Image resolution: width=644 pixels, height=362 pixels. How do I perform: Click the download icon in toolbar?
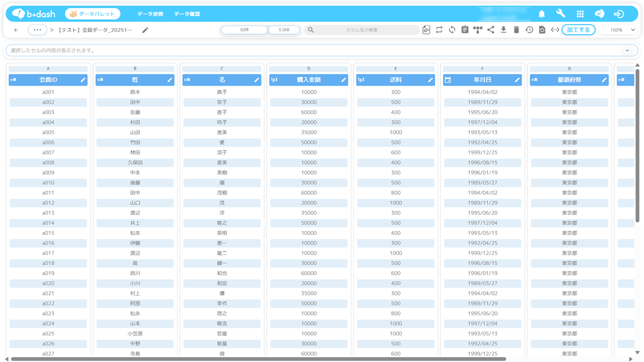point(503,30)
